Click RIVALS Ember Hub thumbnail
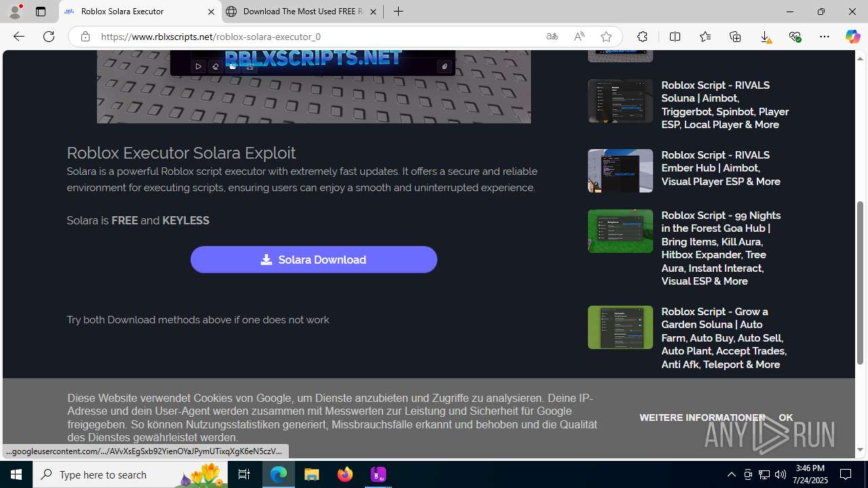This screenshot has height=488, width=868. pyautogui.click(x=620, y=171)
